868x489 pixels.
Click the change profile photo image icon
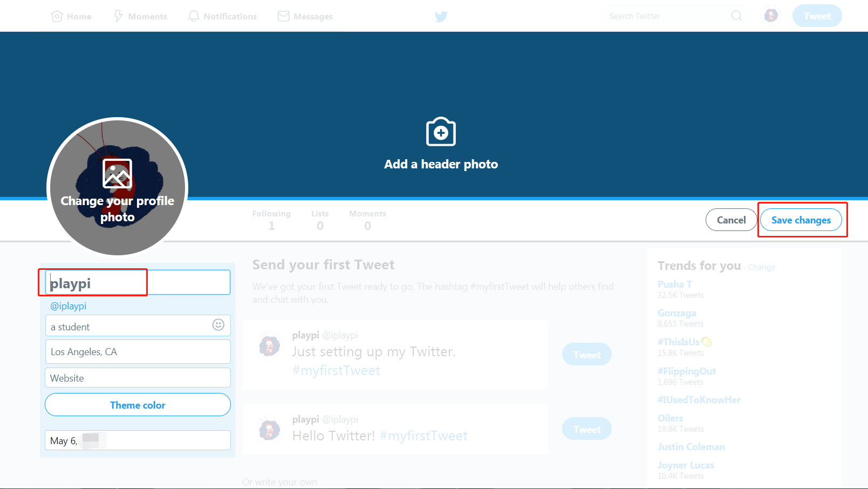(x=117, y=173)
